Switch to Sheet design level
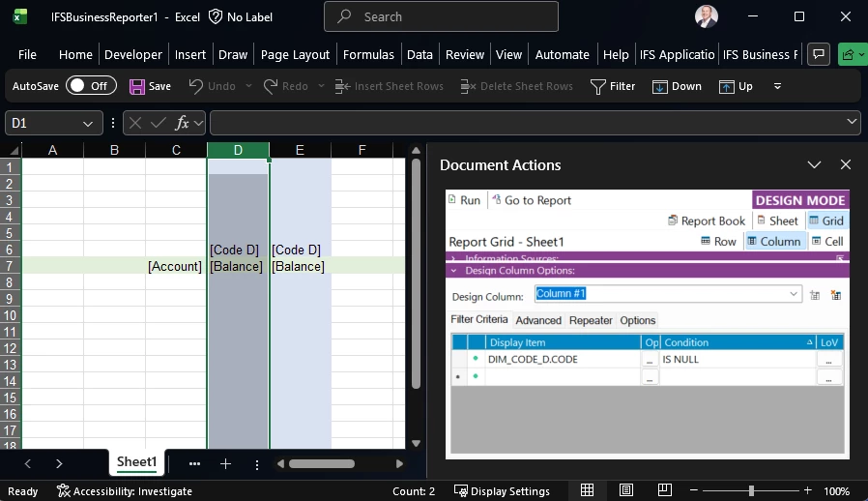This screenshot has width=868, height=501. (778, 221)
